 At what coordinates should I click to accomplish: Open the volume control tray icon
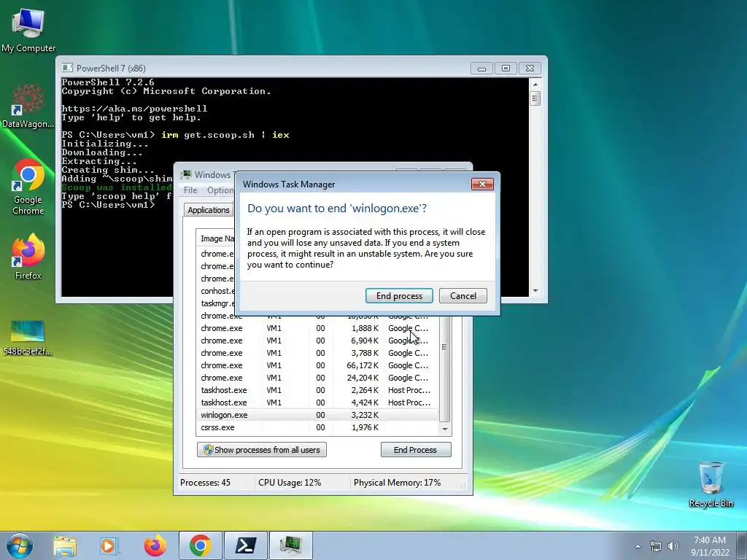click(x=673, y=546)
